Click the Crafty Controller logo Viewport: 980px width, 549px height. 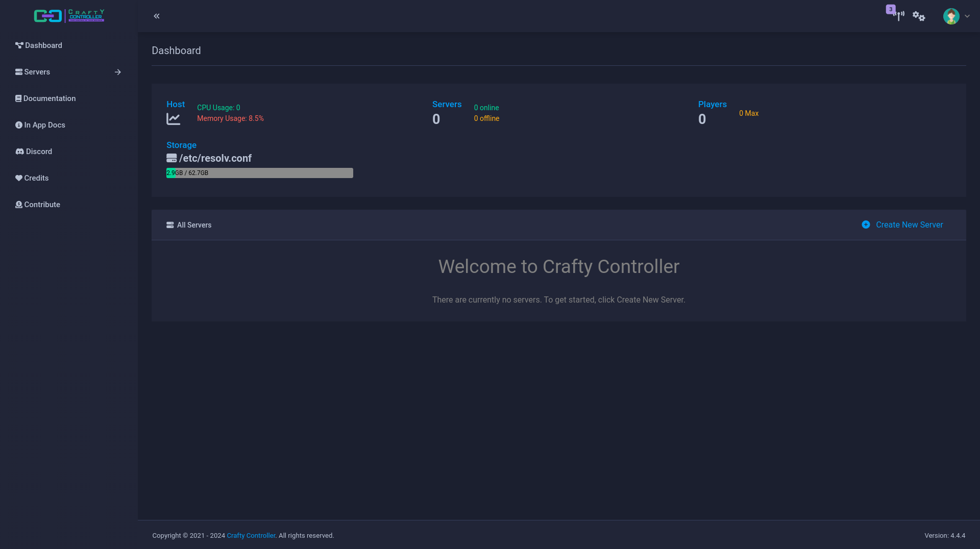(x=69, y=16)
